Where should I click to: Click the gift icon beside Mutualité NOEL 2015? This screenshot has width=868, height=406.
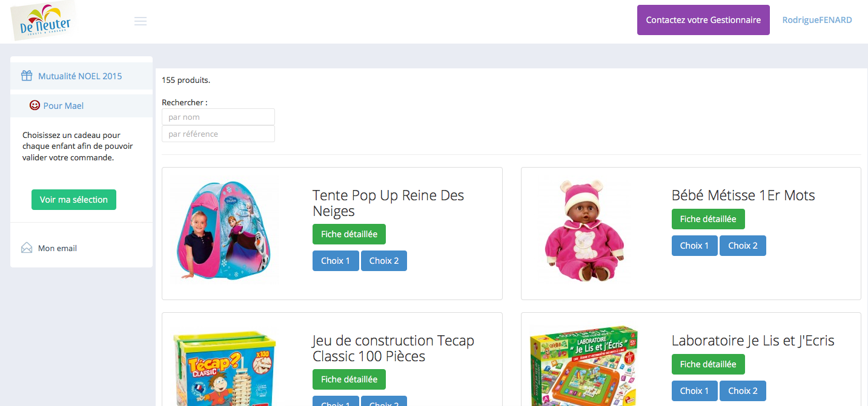pyautogui.click(x=27, y=76)
